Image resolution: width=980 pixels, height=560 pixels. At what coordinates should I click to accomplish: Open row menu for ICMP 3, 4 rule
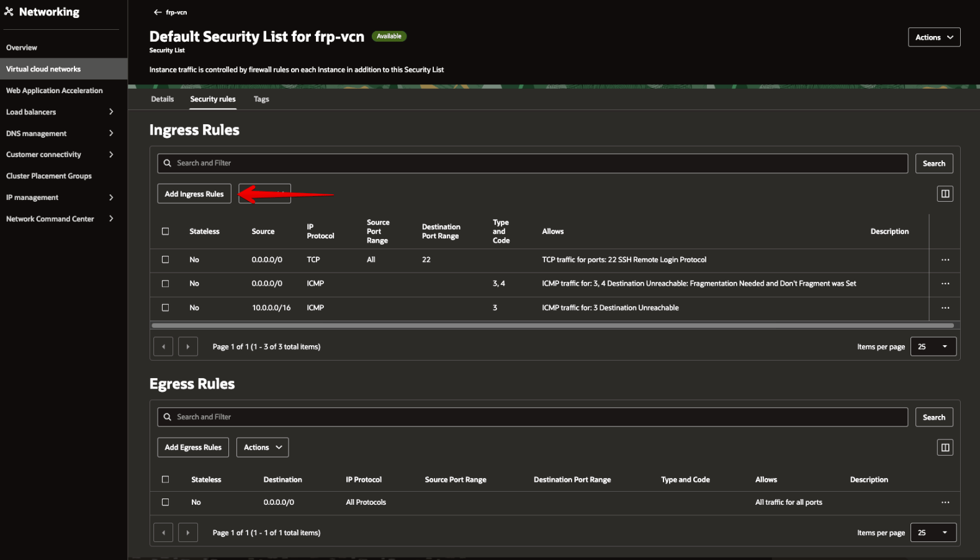click(945, 284)
